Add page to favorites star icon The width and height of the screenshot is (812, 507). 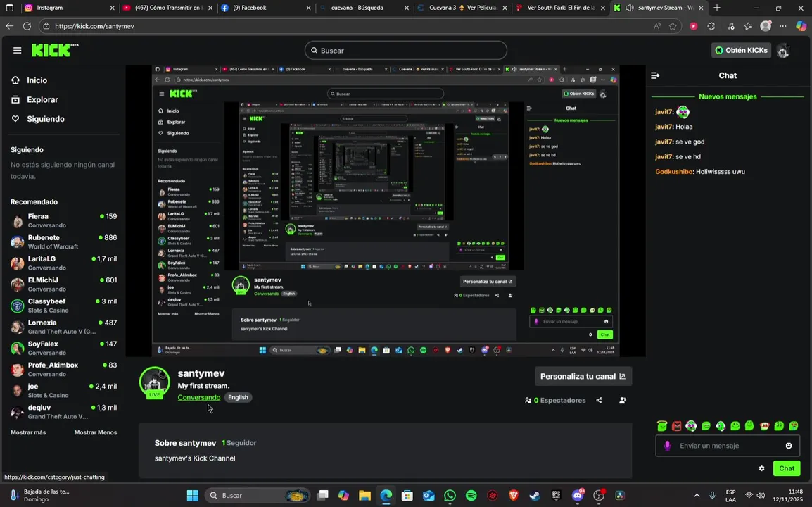tap(673, 26)
